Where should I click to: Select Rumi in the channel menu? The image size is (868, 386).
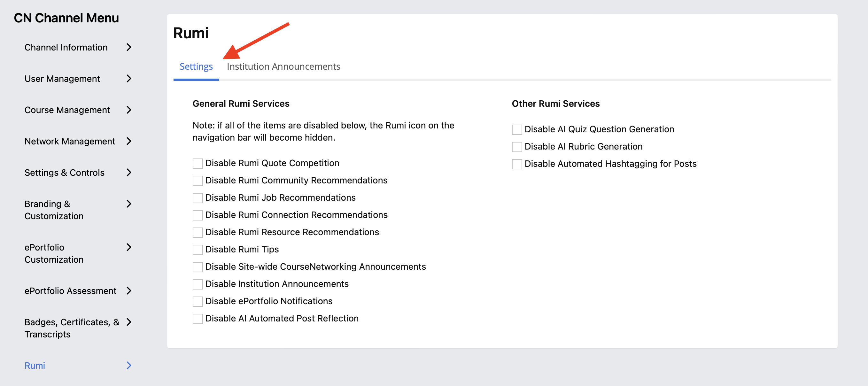click(35, 366)
